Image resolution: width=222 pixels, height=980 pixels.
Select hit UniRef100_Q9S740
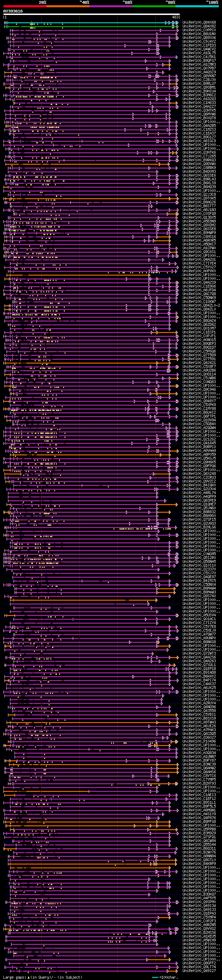tap(199, 596)
